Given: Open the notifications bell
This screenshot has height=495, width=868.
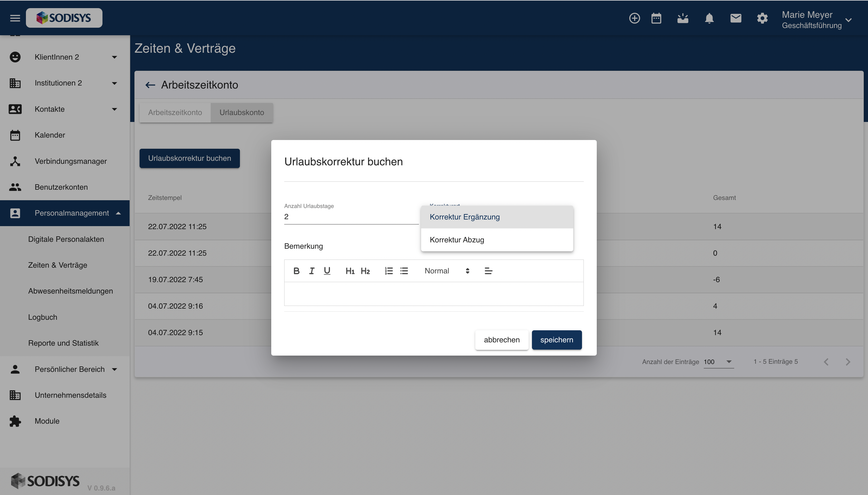Looking at the screenshot, I should tap(709, 18).
